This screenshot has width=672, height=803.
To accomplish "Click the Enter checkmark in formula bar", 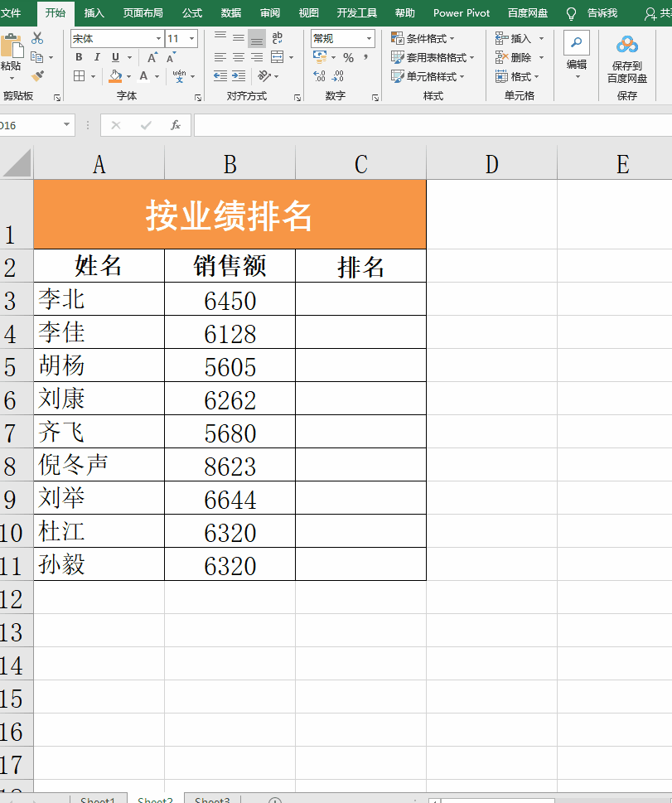I will (146, 125).
